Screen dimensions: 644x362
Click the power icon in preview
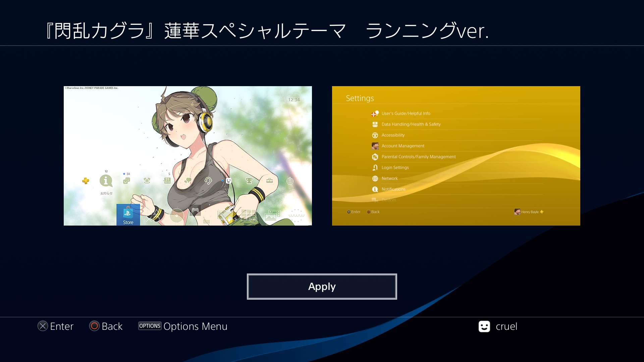tap(290, 181)
